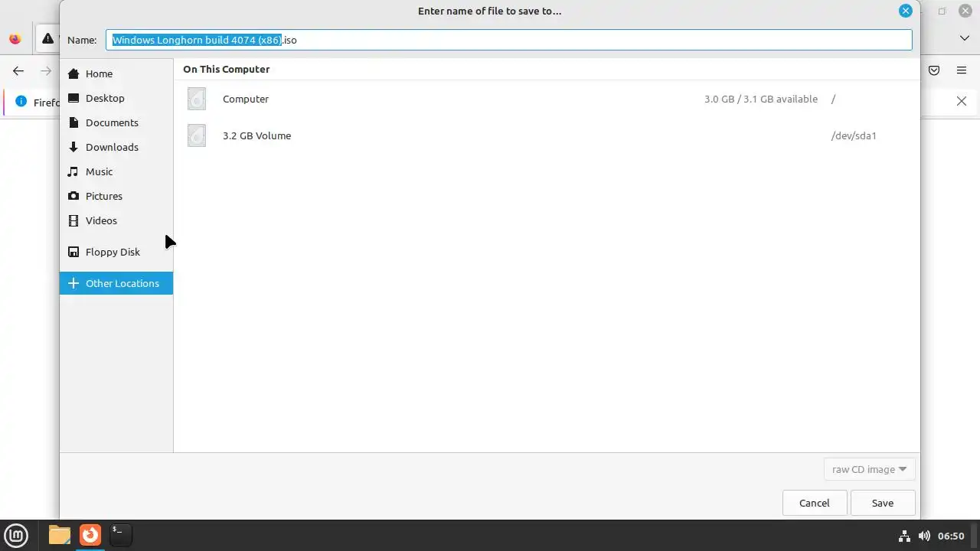Open the Firefox tab list chevron
Viewport: 980px width, 551px height.
[965, 38]
